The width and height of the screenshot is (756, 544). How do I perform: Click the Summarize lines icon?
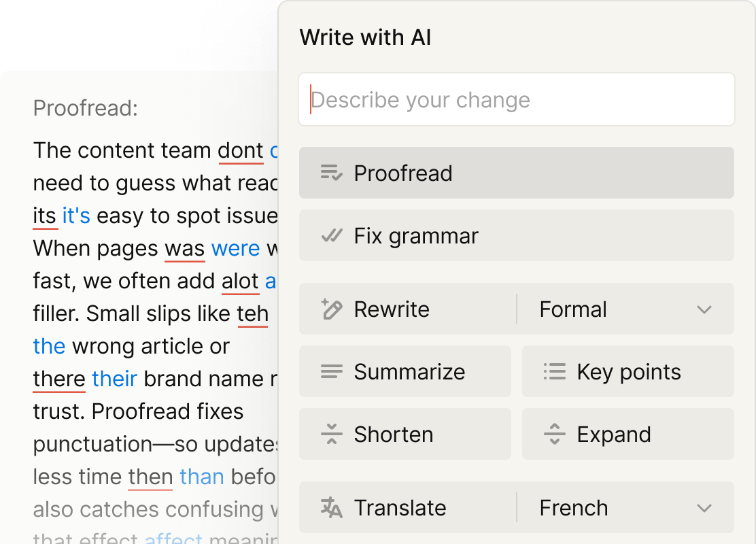332,371
